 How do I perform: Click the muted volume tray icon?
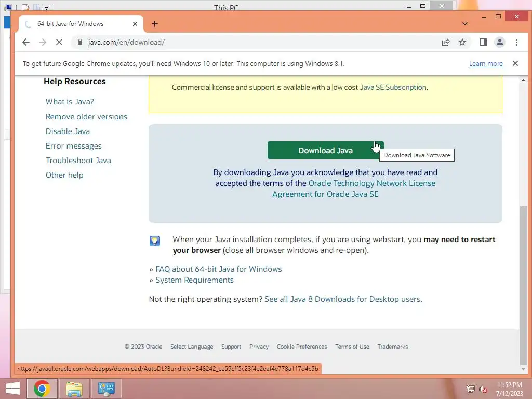tap(483, 389)
